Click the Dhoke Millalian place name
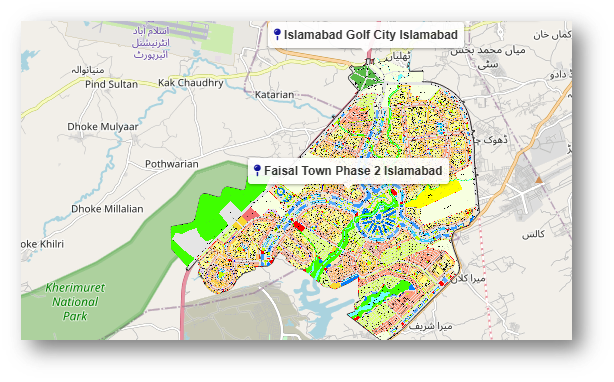The height and width of the screenshot is (382, 614). (x=107, y=209)
